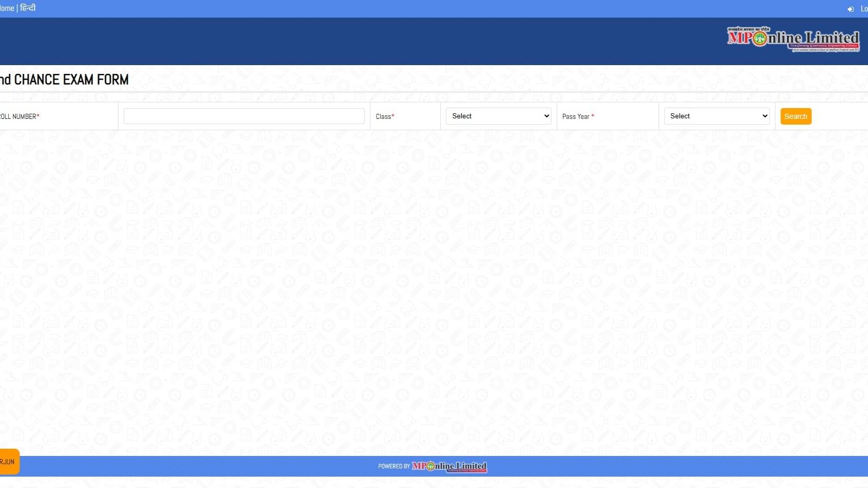Focus the Roll Number input field
The image size is (868, 488).
click(x=244, y=116)
